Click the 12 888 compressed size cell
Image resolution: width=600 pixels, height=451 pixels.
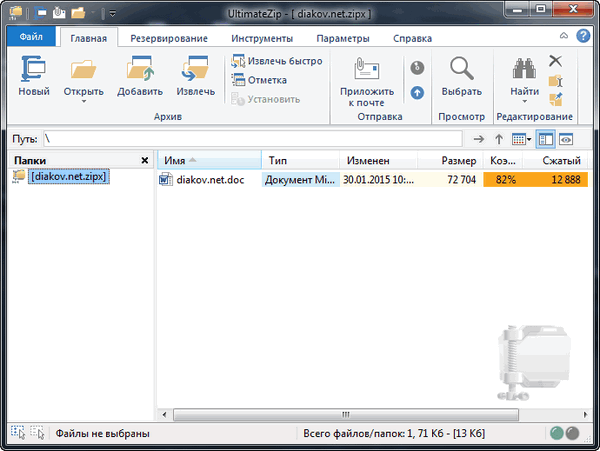click(557, 179)
